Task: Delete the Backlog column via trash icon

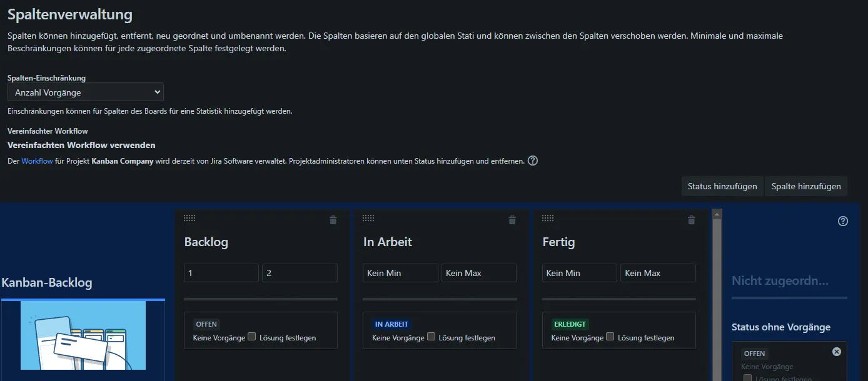Action: pos(333,220)
